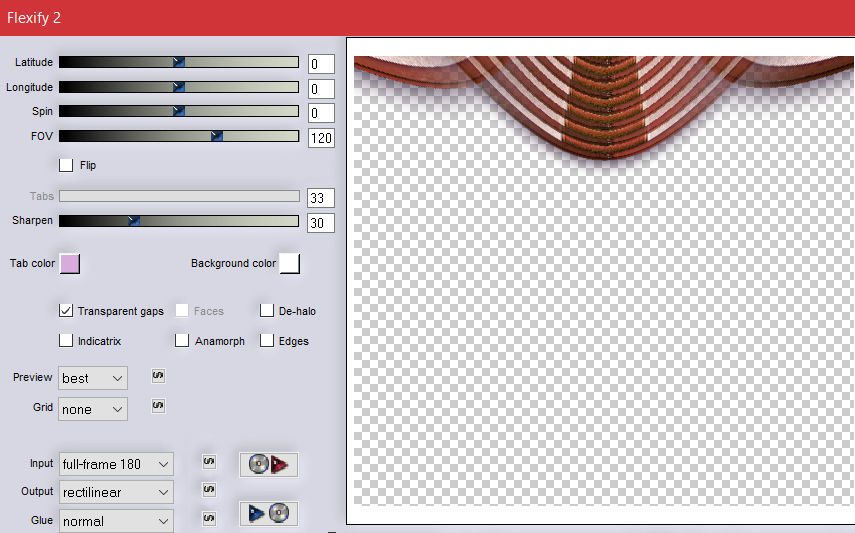Click the reset icon beside Glue dropdown
Screen dimensions: 855x533
[209, 518]
